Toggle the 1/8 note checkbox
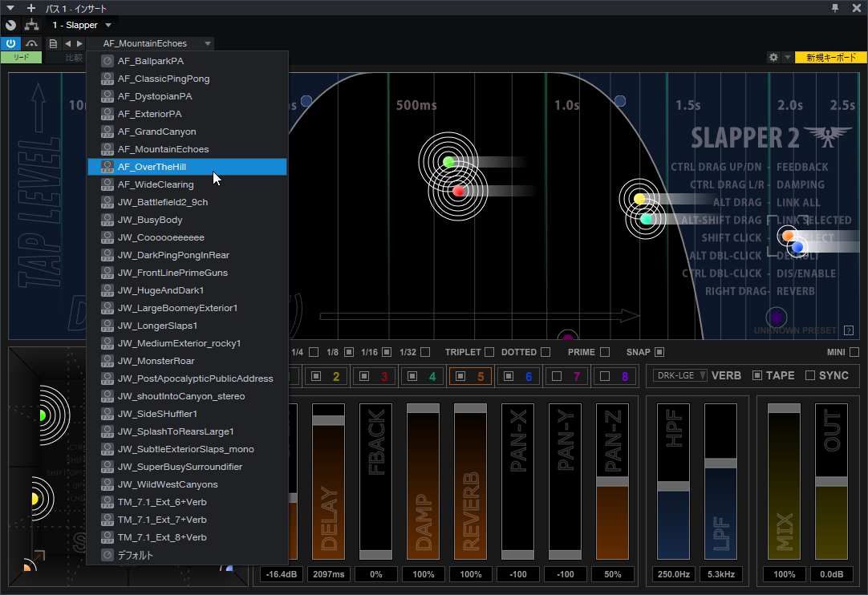 tap(349, 352)
